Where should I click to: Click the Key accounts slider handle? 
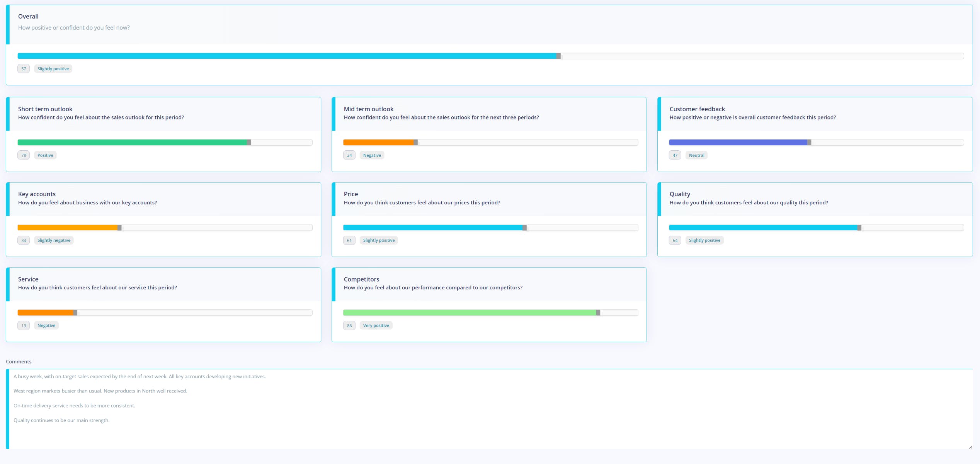(120, 228)
